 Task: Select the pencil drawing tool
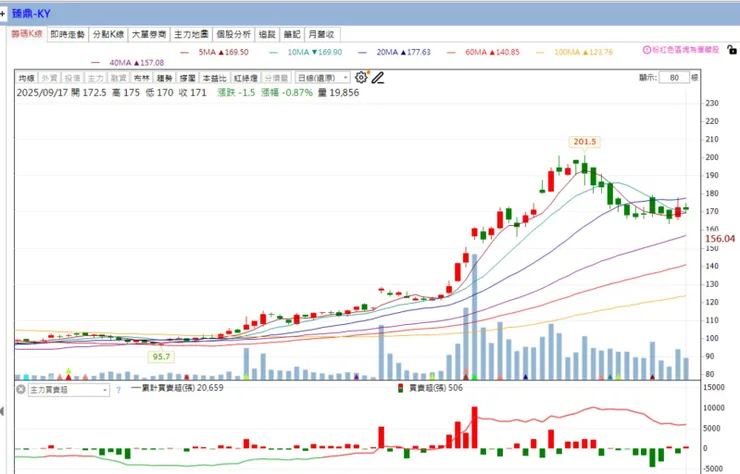coord(378,77)
